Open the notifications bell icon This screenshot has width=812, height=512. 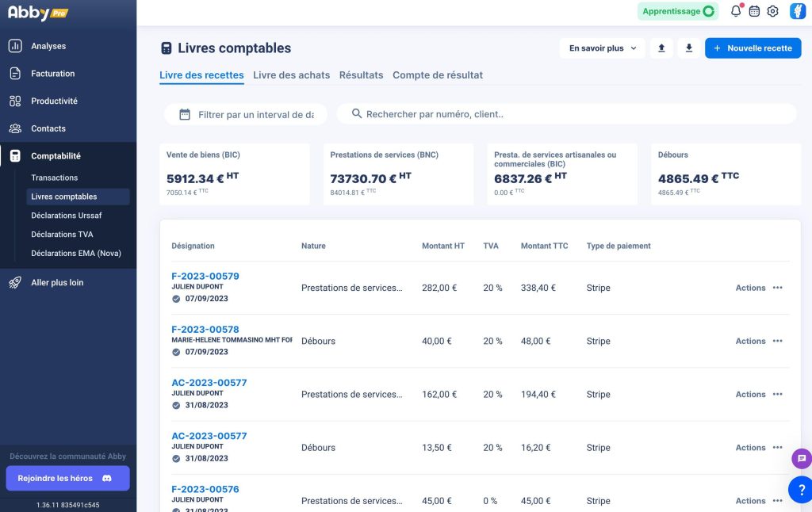coord(736,11)
